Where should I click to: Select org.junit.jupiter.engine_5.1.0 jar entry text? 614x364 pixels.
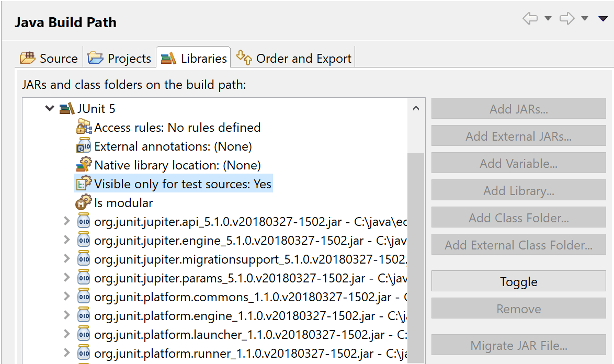[251, 241]
